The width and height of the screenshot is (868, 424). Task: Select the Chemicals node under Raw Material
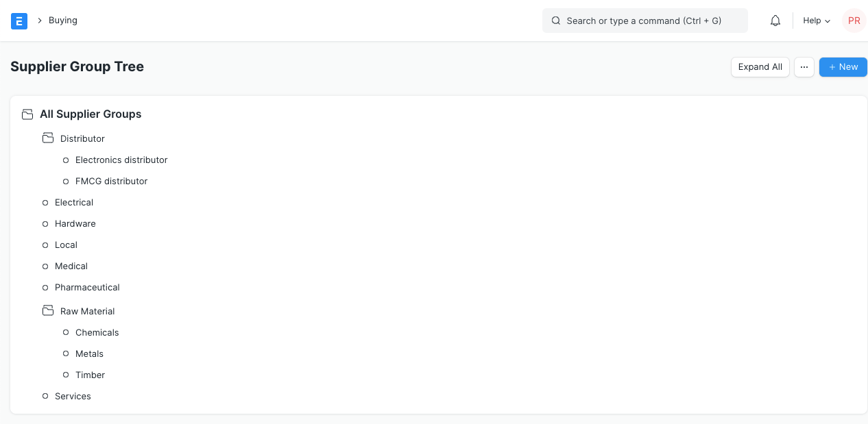coord(97,332)
